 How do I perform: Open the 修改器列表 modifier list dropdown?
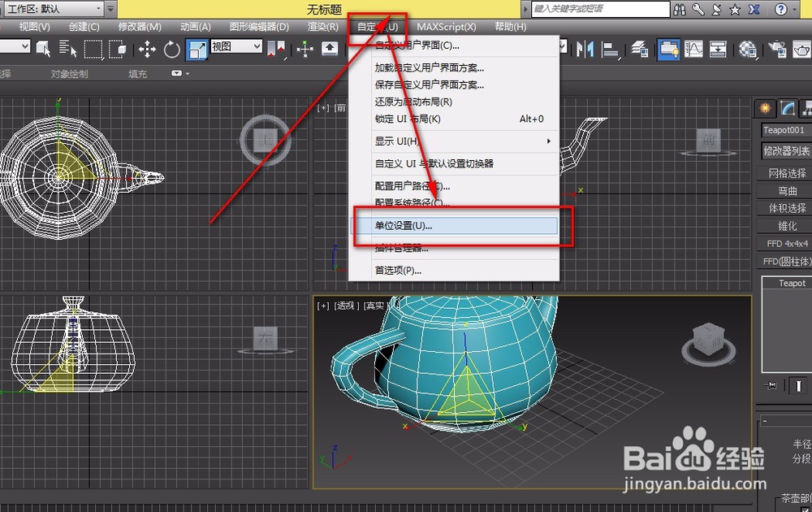point(785,151)
